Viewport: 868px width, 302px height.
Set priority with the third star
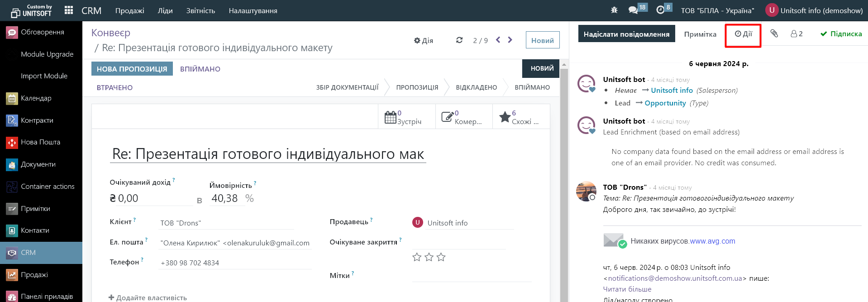[441, 257]
